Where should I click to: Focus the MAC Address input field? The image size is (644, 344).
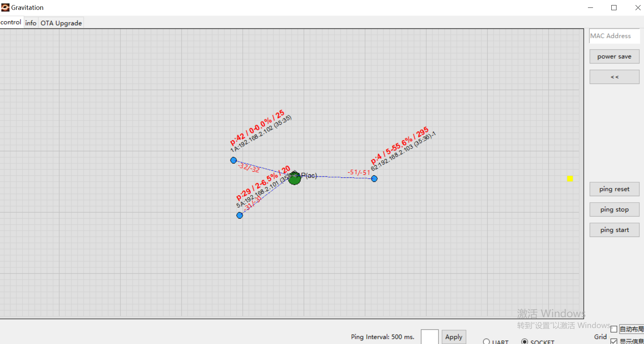click(614, 36)
